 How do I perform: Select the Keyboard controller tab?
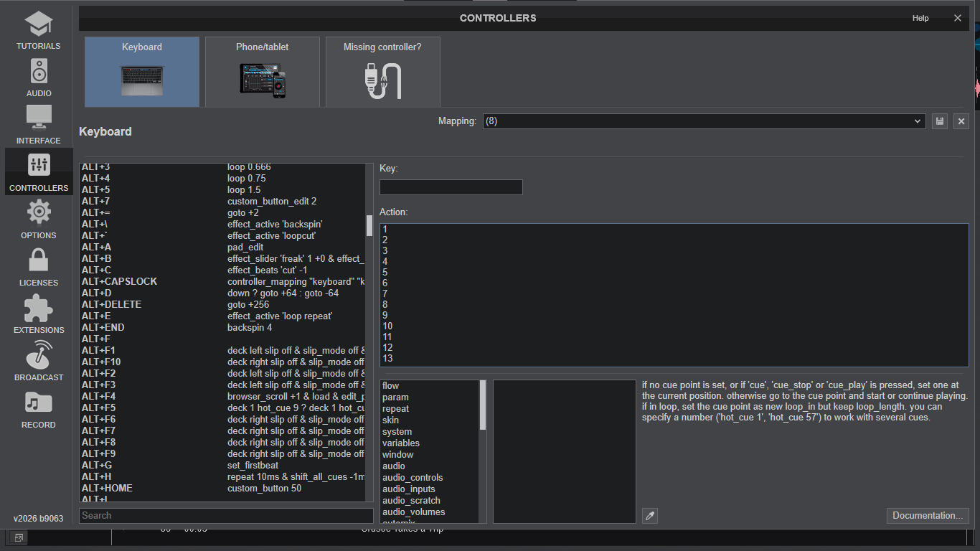(x=142, y=72)
